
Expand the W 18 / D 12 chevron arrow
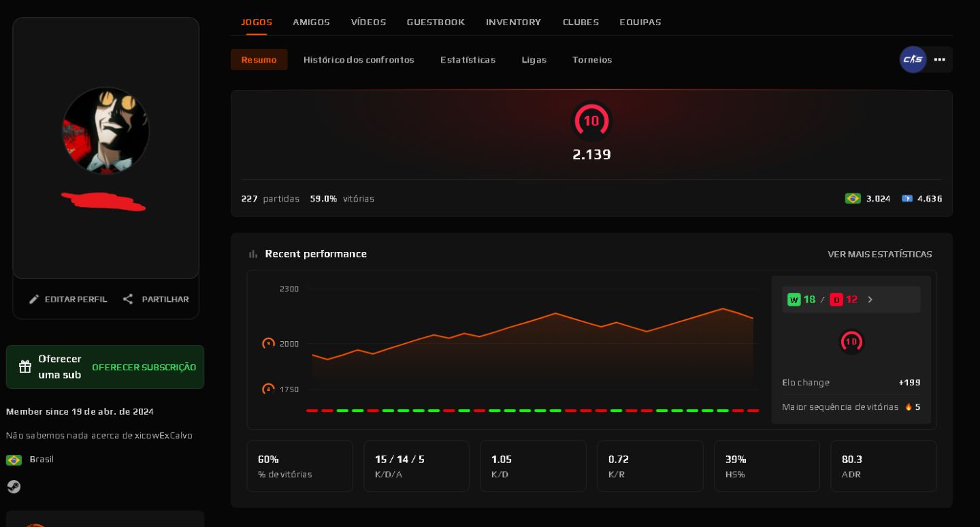pyautogui.click(x=870, y=300)
